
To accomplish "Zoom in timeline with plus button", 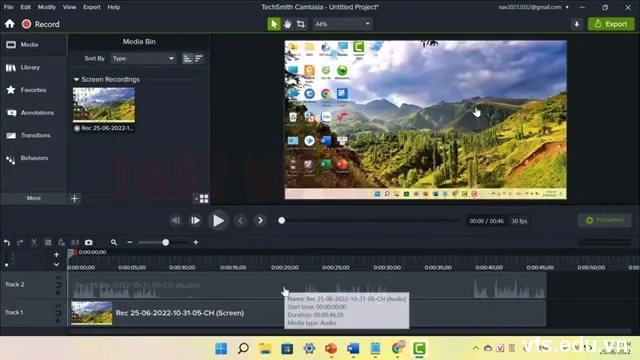I will point(196,242).
